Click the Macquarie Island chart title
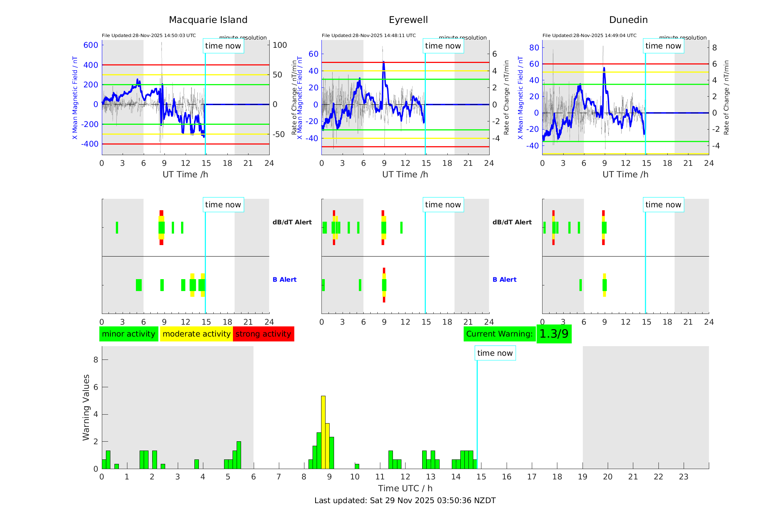784x532 pixels. (x=208, y=20)
